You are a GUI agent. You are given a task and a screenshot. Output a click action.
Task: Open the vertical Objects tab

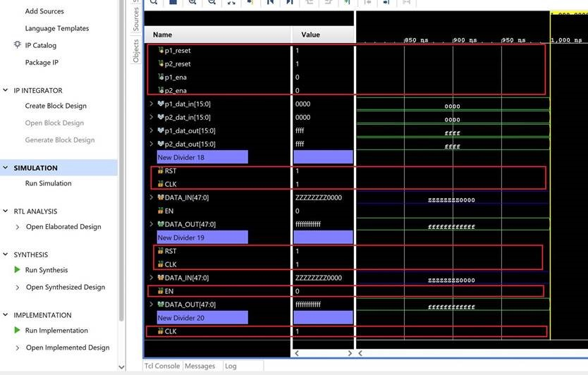136,51
